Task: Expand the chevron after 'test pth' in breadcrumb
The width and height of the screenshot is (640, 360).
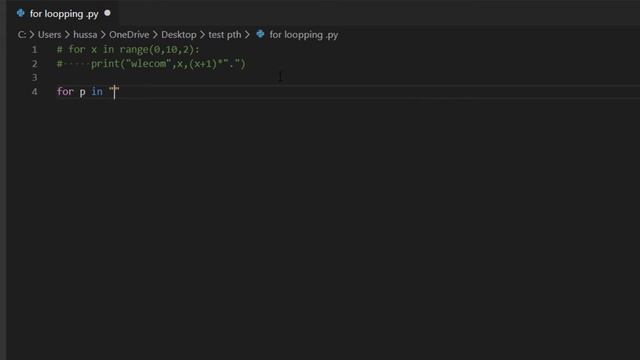Action: tap(247, 35)
